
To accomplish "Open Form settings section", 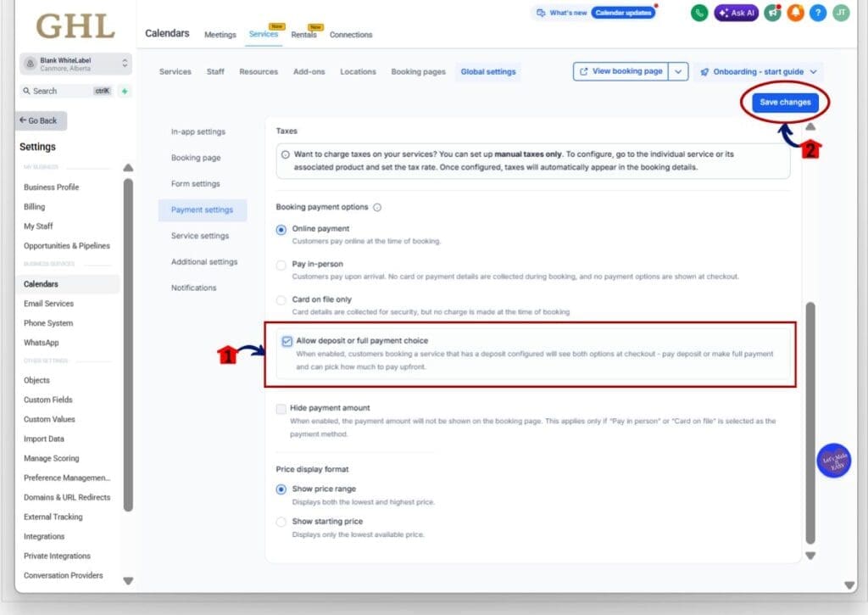I will pos(196,184).
